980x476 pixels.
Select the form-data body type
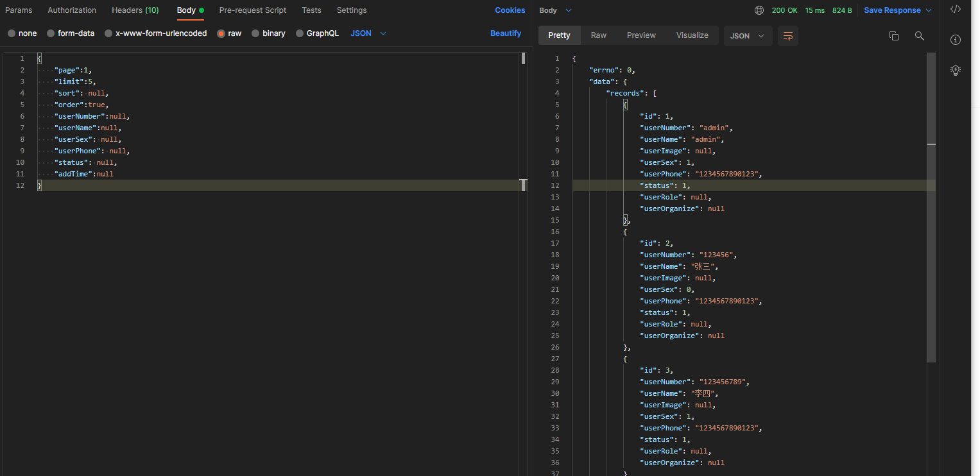click(71, 33)
